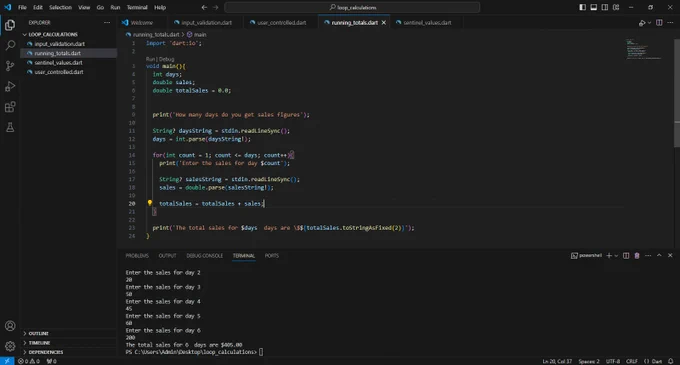Image resolution: width=680 pixels, height=365 pixels.
Task: Open the Search view in activity bar
Action: 10,45
